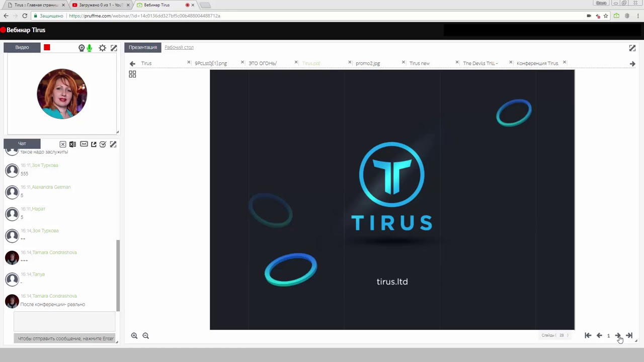Screen dimensions: 644x362
Task: Select the 9PcLst0j[1].png file tab
Action: pos(211,63)
